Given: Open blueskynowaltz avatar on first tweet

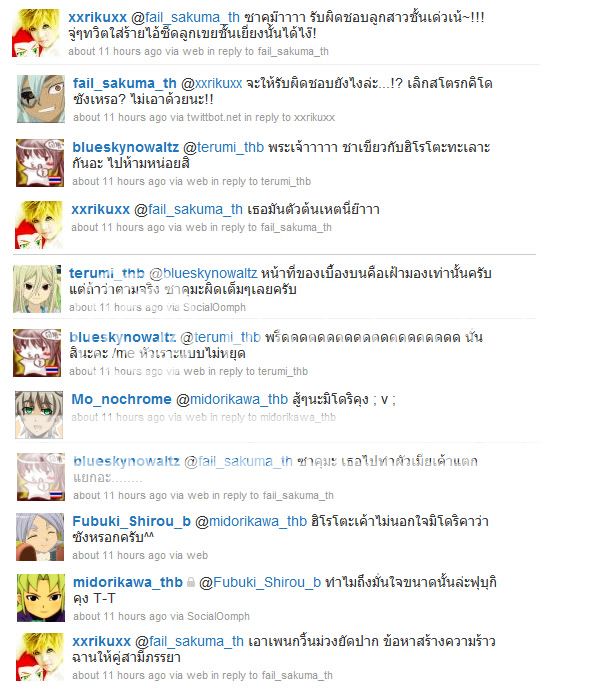Looking at the screenshot, I should tap(40, 163).
